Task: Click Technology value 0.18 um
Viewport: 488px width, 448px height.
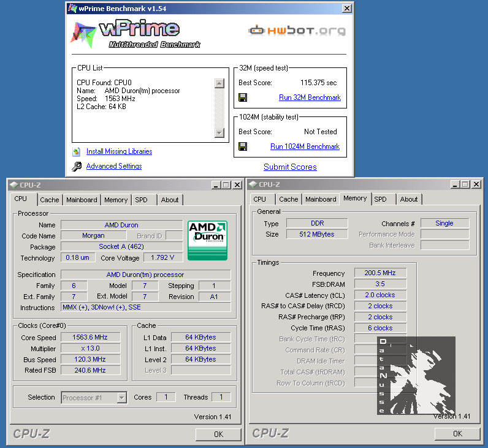Action: click(x=77, y=257)
